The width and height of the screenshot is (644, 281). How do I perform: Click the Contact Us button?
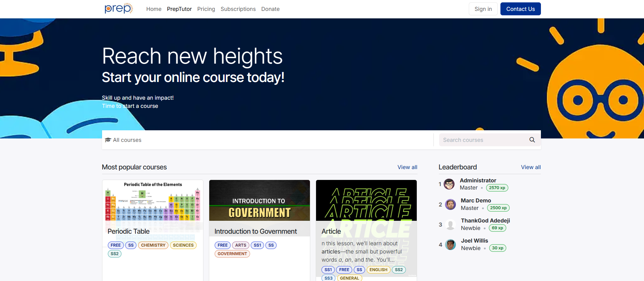[521, 9]
